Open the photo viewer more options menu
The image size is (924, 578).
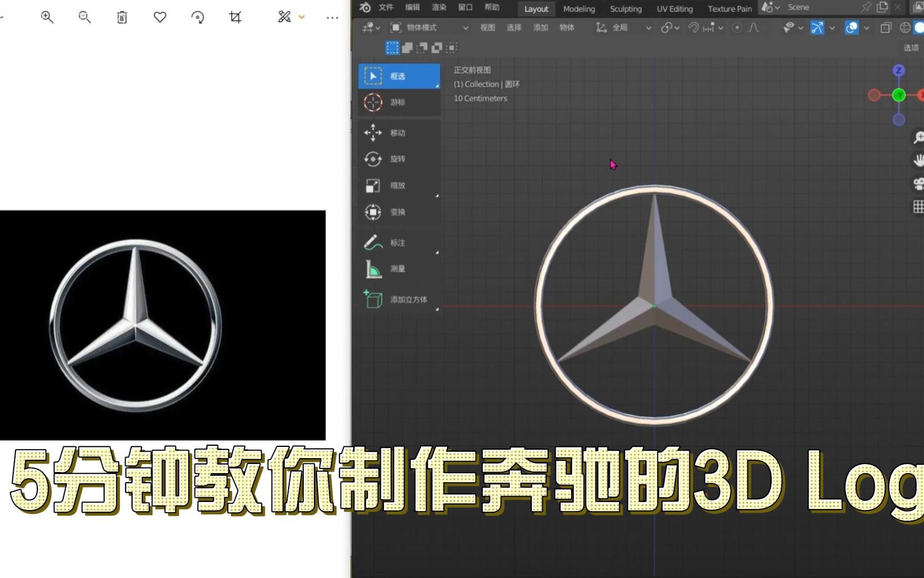(332, 18)
